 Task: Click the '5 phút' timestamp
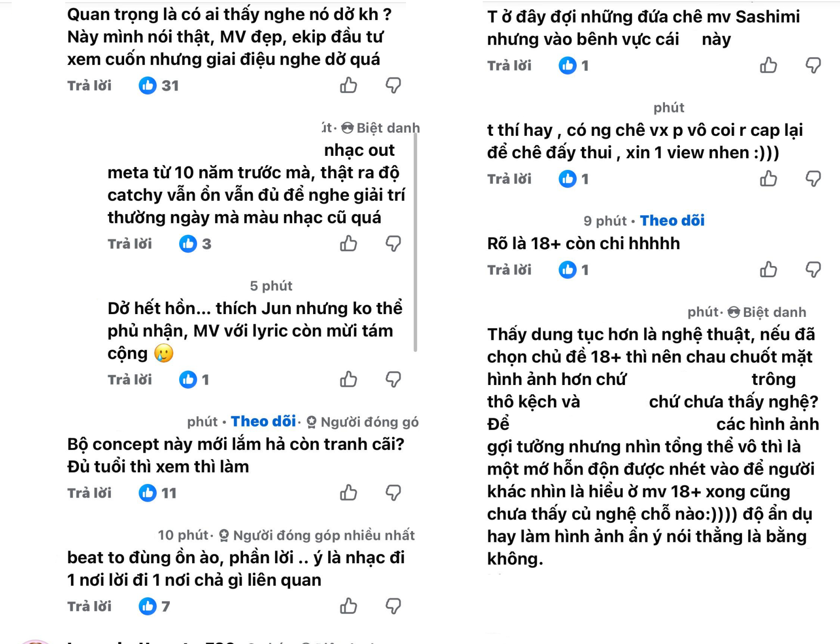272,286
